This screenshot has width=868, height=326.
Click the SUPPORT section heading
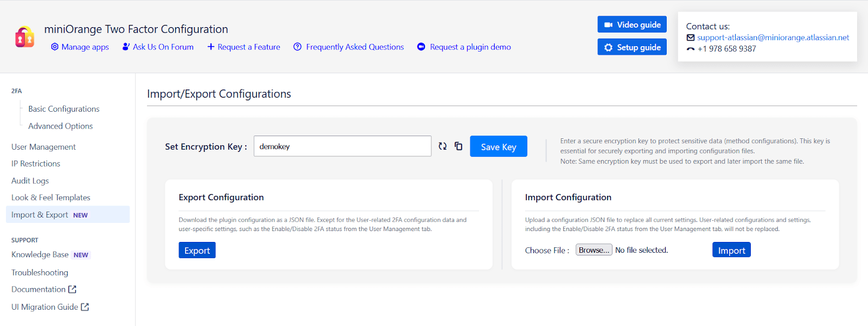tap(25, 240)
